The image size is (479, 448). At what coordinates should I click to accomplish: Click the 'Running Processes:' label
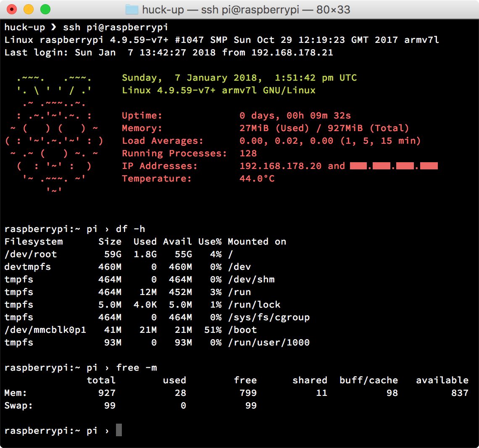(174, 153)
